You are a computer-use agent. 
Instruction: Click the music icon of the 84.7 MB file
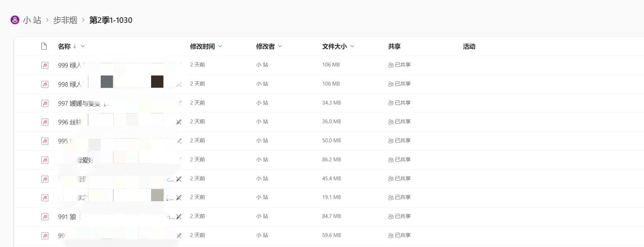point(45,217)
